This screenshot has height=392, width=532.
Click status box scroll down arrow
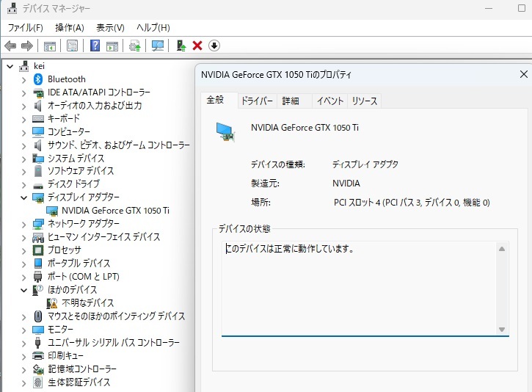[x=502, y=329]
